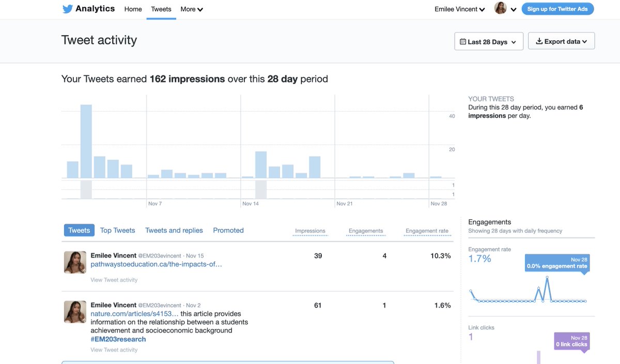Click the Tweet activity page heading
The image size is (620, 364).
point(99,40)
